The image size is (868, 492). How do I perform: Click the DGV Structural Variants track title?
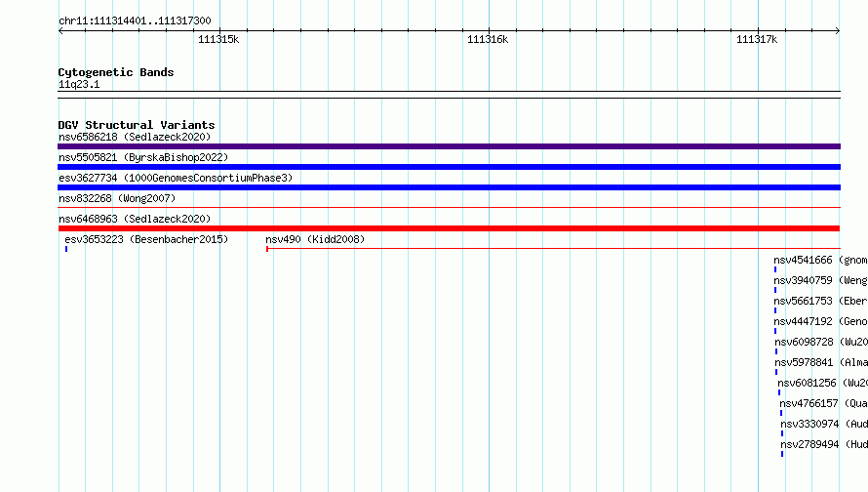[x=137, y=125]
